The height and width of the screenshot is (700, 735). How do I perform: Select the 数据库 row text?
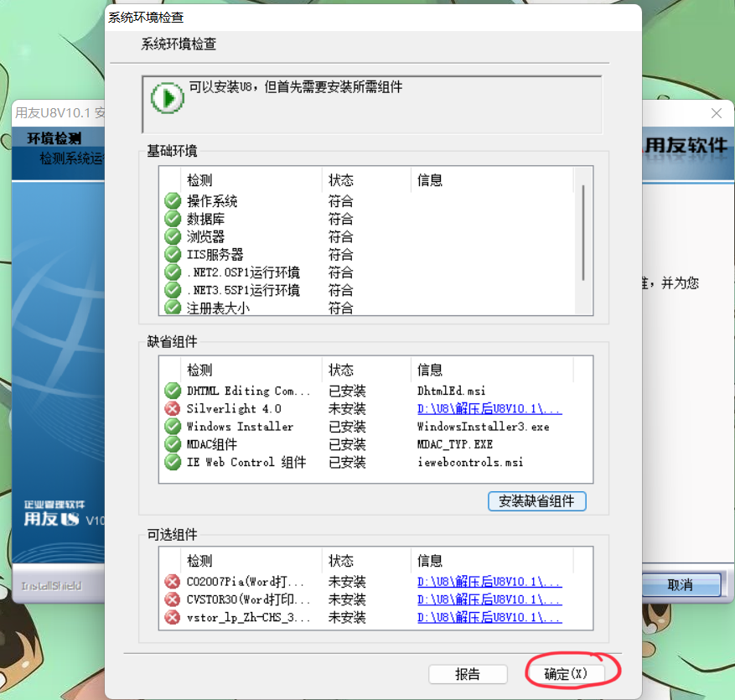coord(206,219)
